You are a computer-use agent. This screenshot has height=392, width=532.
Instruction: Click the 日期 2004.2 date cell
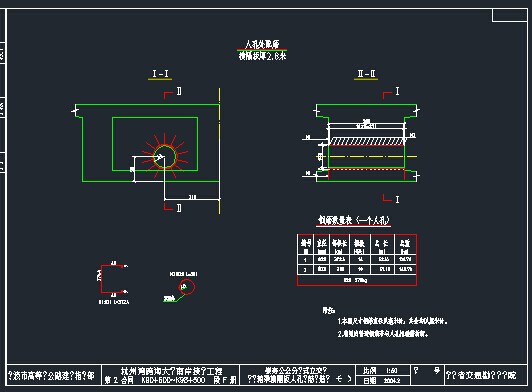click(x=383, y=380)
